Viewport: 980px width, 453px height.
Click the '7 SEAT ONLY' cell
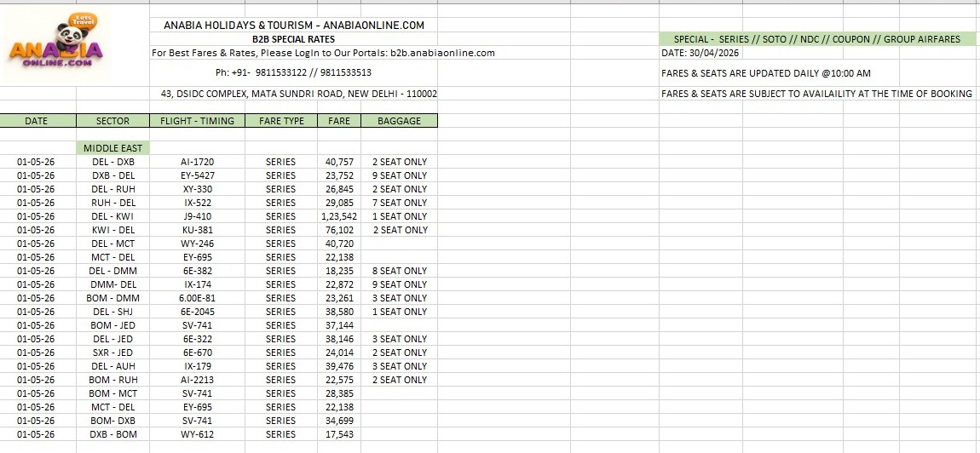point(400,203)
